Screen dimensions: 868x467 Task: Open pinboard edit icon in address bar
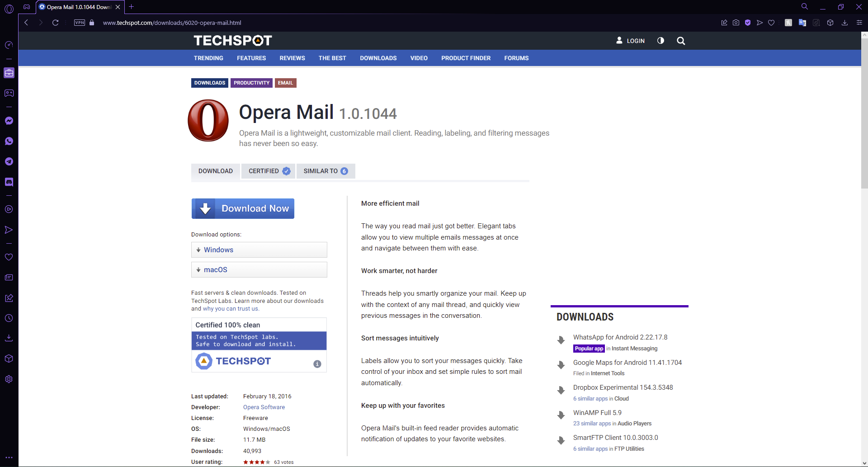pyautogui.click(x=724, y=23)
